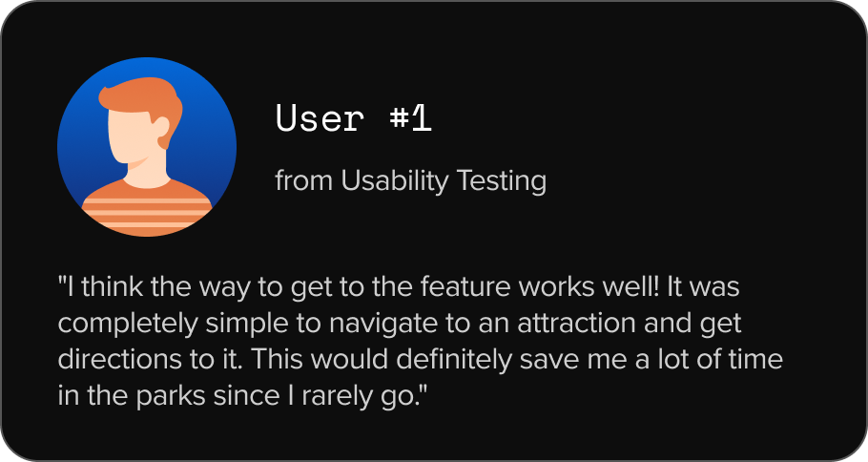Click the word "Testing" in the subtitle
The image size is (868, 462).
502,181
